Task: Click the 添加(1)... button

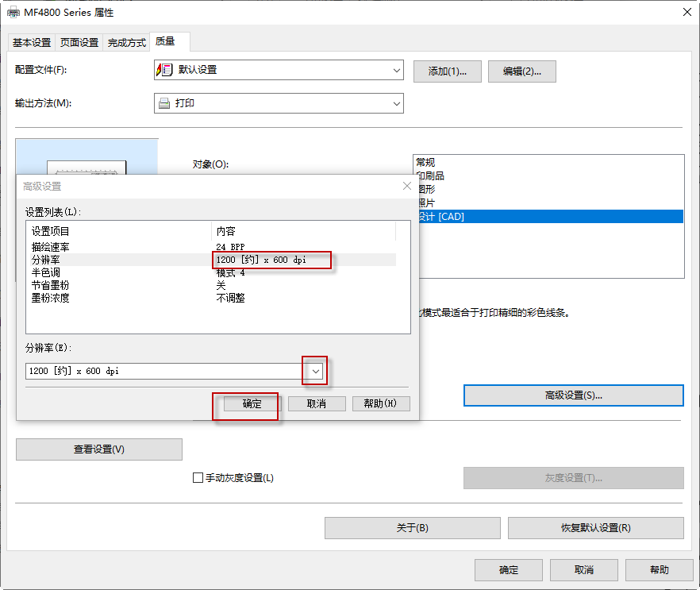Action: coord(448,71)
